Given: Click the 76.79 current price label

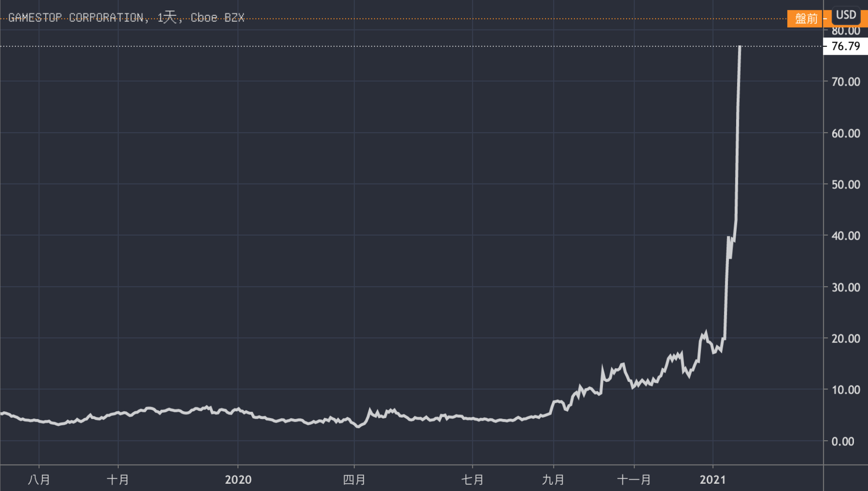Looking at the screenshot, I should 845,46.
